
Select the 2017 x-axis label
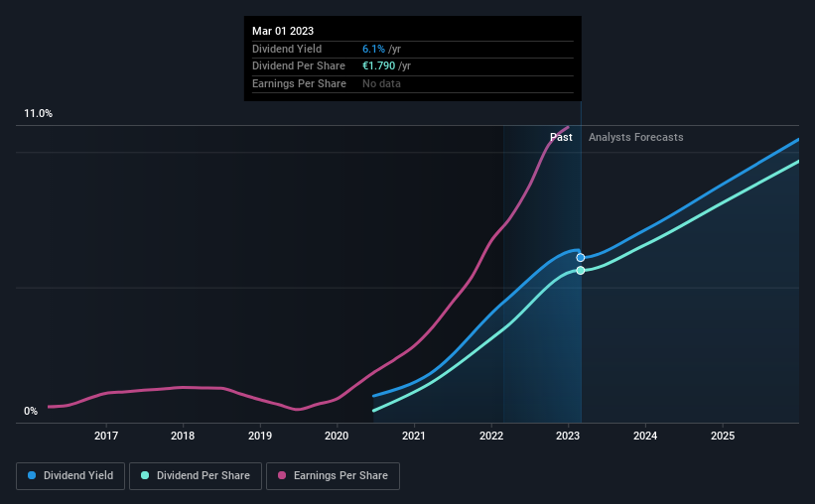coord(106,436)
